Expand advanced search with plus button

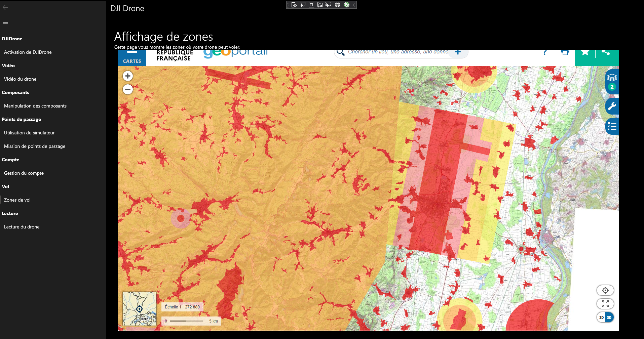(458, 52)
